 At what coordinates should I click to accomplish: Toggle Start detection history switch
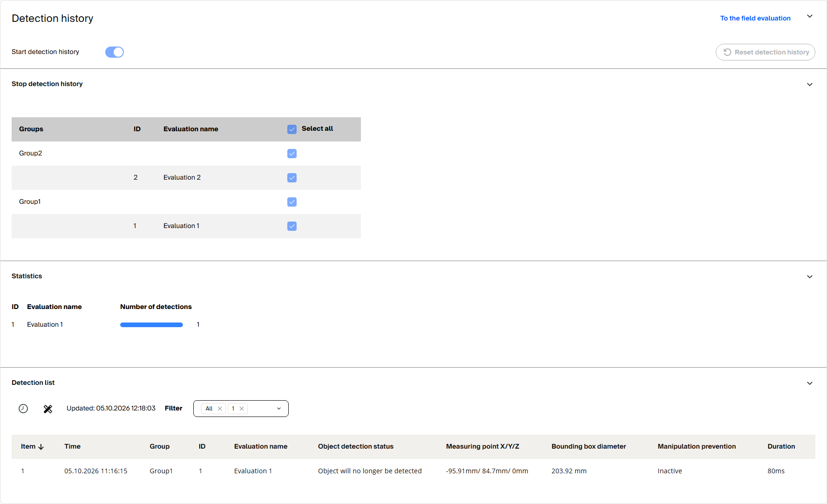(115, 52)
